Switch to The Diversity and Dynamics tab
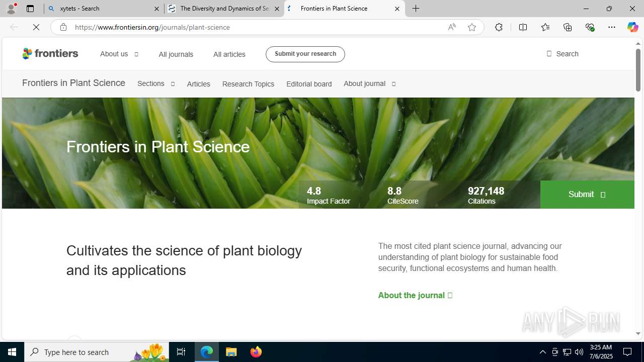The height and width of the screenshot is (362, 644). pyautogui.click(x=224, y=9)
